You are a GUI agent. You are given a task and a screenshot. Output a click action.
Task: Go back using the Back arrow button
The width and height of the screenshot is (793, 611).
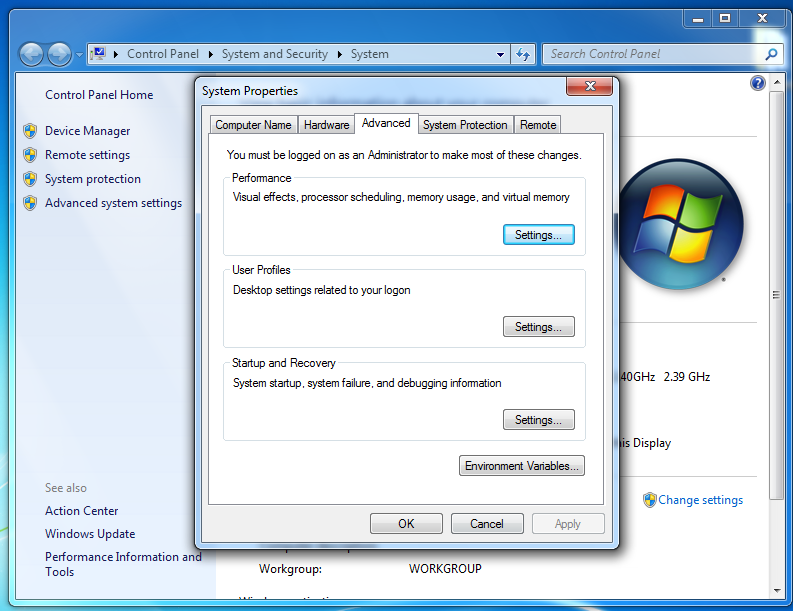(x=31, y=54)
